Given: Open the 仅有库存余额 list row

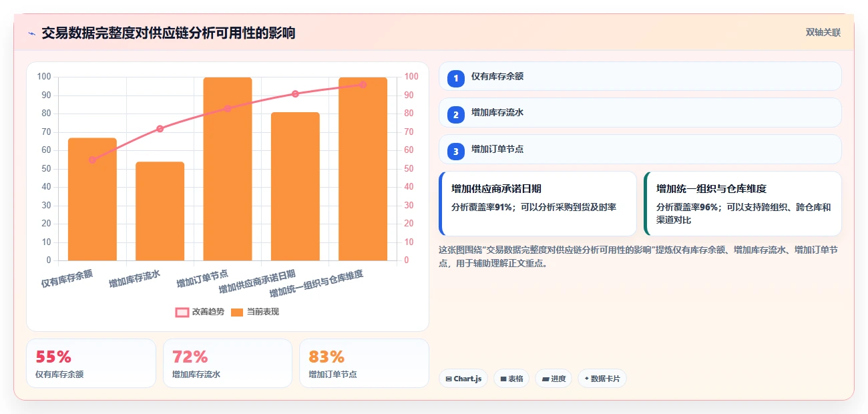Looking at the screenshot, I should point(640,76).
